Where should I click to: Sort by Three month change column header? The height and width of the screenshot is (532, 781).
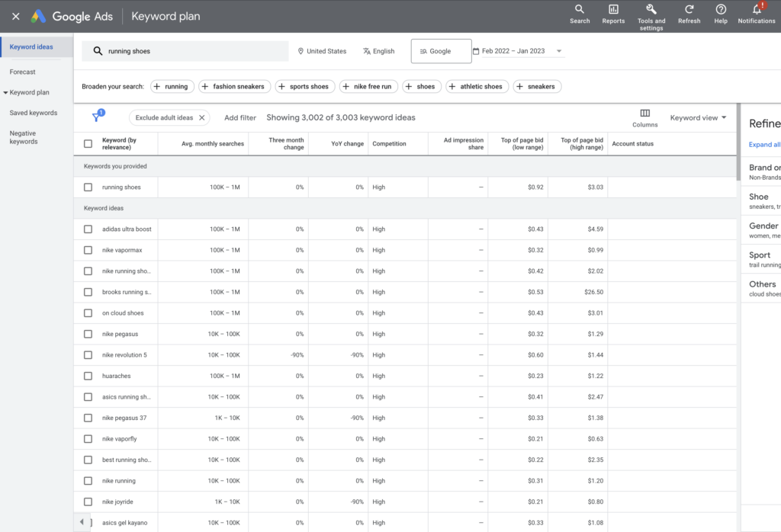(286, 144)
